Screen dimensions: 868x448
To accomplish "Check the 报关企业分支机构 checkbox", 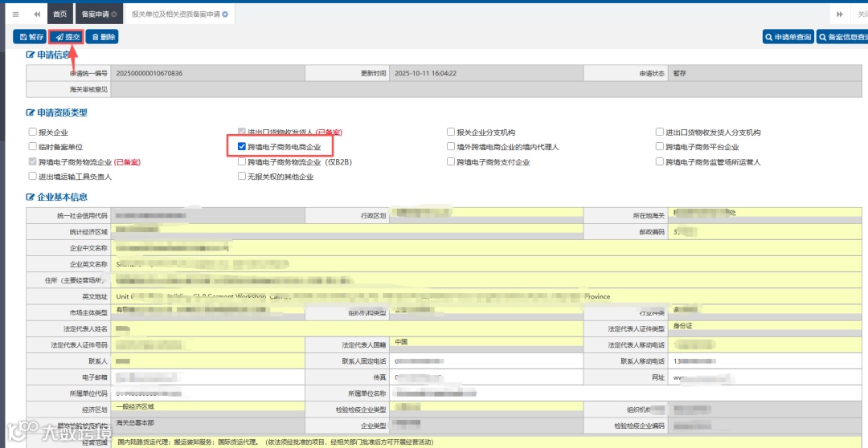I will click(451, 132).
